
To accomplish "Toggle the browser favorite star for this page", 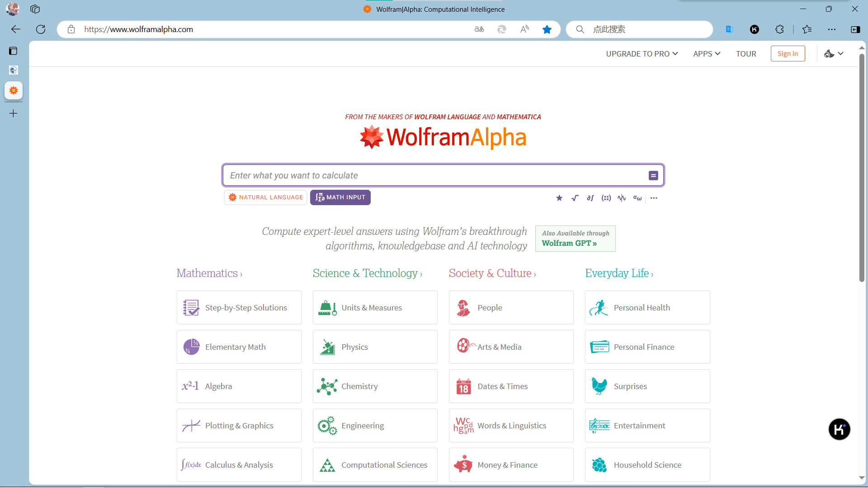I will pos(547,29).
